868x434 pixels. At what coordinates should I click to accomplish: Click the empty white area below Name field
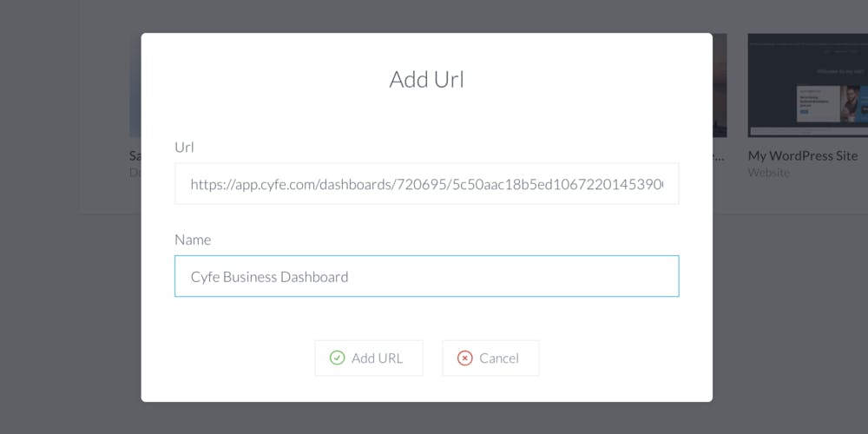coord(426,319)
